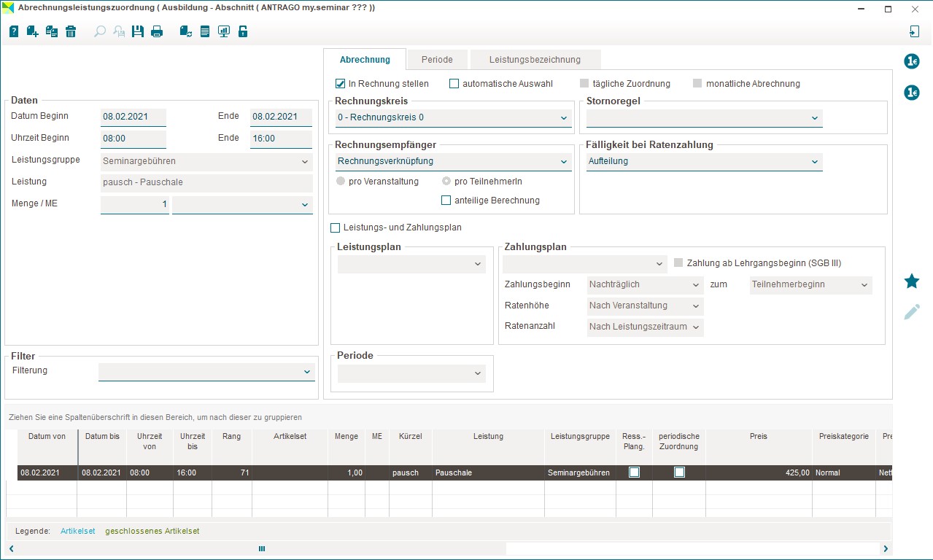Open the Rechnungskreis dropdown
The width and height of the screenshot is (933, 560).
452,118
